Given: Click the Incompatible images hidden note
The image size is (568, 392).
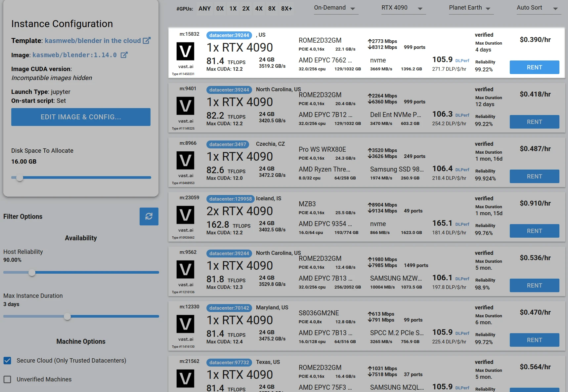Looking at the screenshot, I should pos(52,78).
